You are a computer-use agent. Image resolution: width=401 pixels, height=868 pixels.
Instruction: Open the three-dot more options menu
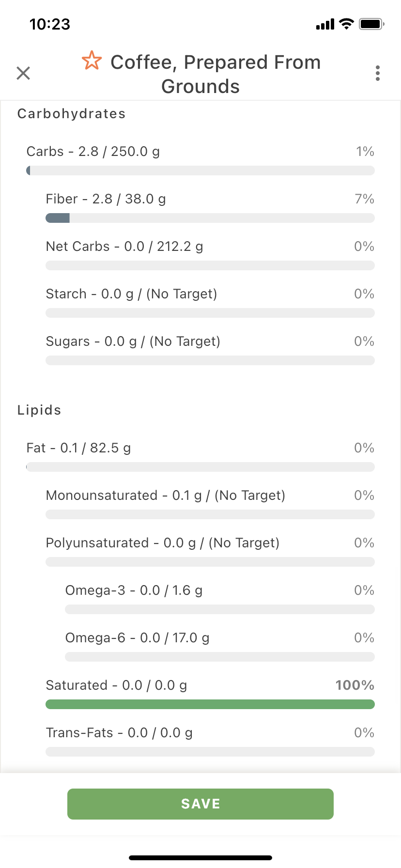(x=378, y=73)
